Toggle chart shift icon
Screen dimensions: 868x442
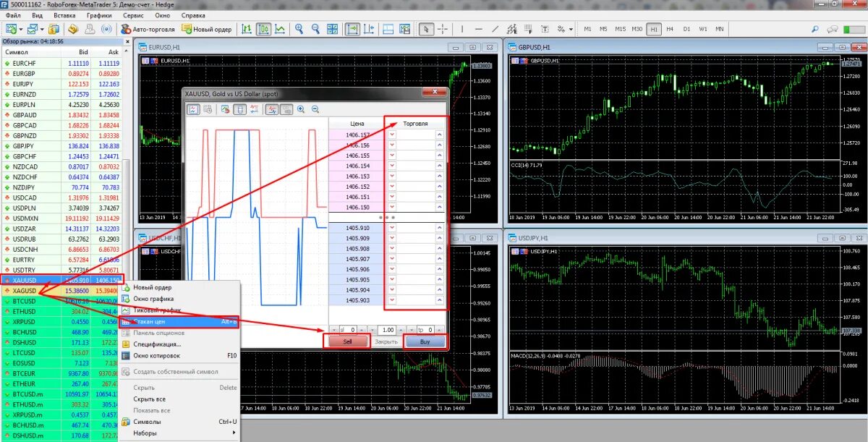pyautogui.click(x=369, y=29)
